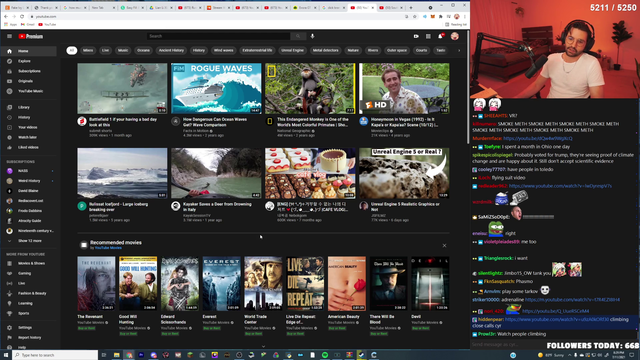Open Movies & Shows in sidebar
This screenshot has height=360, width=640.
click(x=29, y=263)
